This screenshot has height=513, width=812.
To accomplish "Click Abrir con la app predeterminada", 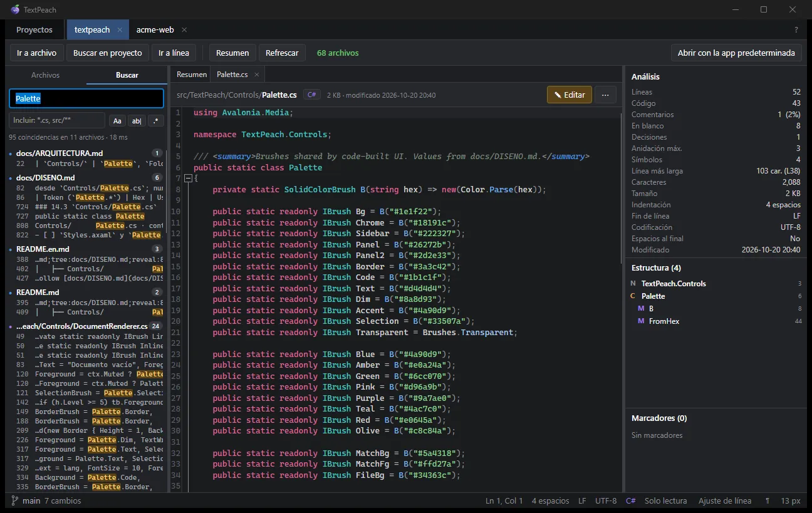I will point(736,53).
